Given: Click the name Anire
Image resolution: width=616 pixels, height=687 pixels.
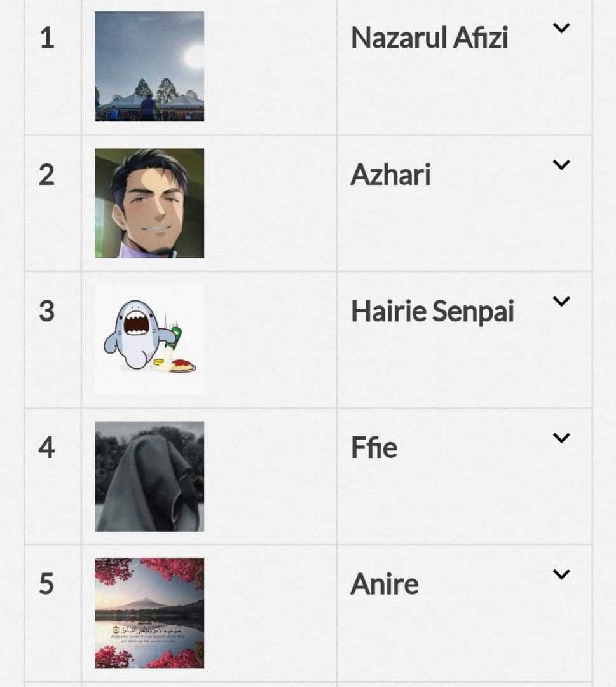Looking at the screenshot, I should (x=385, y=585).
